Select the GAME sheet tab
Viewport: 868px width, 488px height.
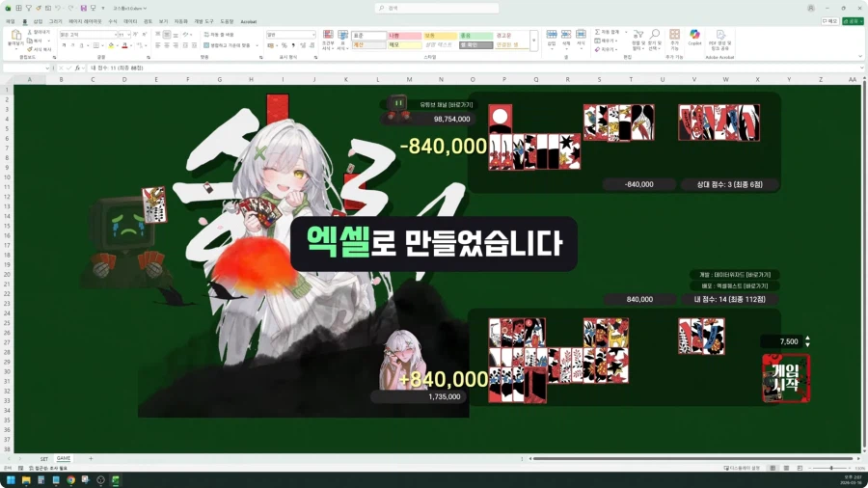point(64,458)
